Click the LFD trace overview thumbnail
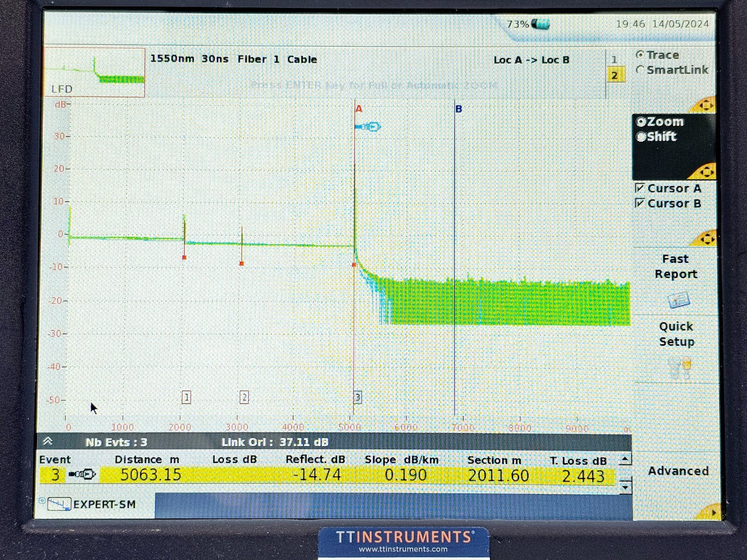The width and height of the screenshot is (747, 560). 95,72
